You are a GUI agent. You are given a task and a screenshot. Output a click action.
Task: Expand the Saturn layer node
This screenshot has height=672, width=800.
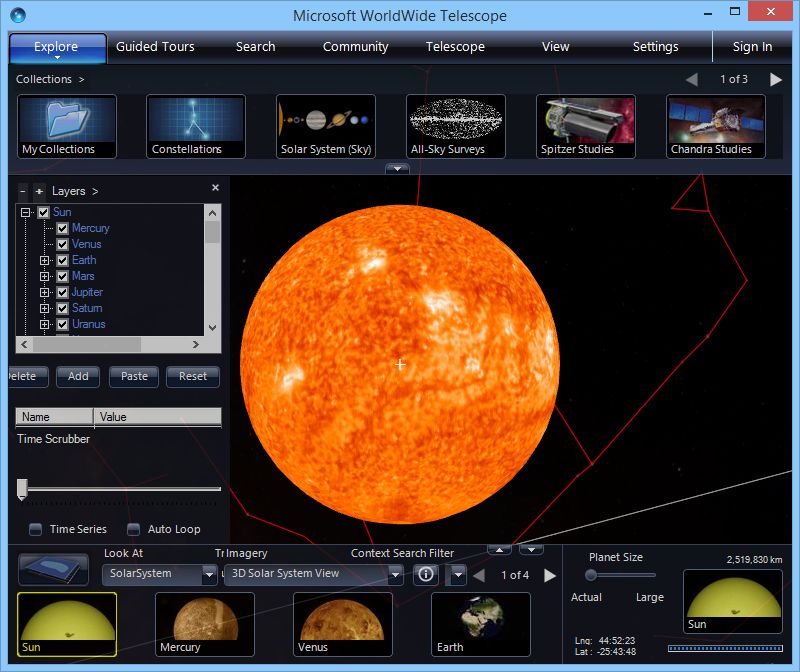tap(44, 309)
